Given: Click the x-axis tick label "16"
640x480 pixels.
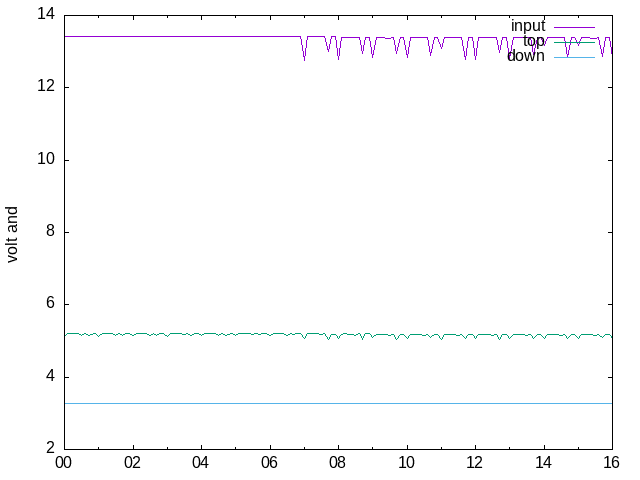Looking at the screenshot, I should (612, 464).
